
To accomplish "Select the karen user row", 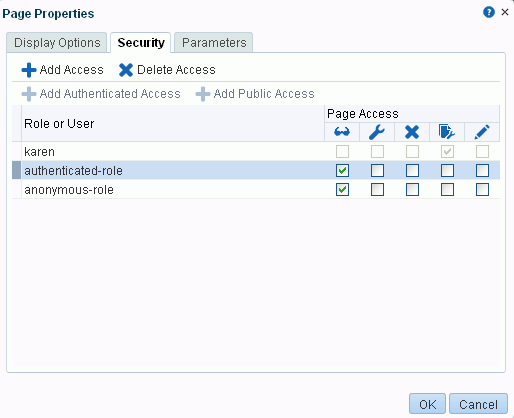I will tap(256, 152).
